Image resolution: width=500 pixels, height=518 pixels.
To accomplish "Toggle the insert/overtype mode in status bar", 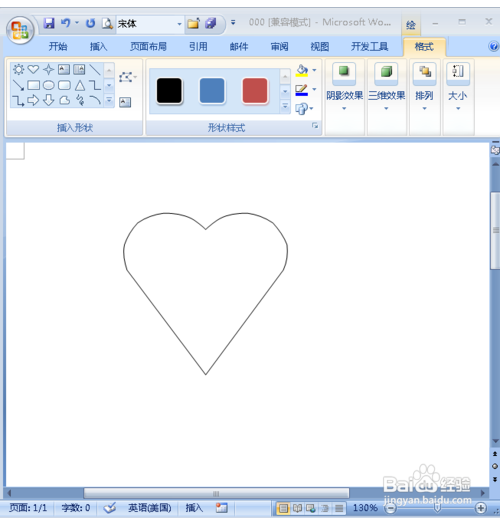I will point(194,508).
